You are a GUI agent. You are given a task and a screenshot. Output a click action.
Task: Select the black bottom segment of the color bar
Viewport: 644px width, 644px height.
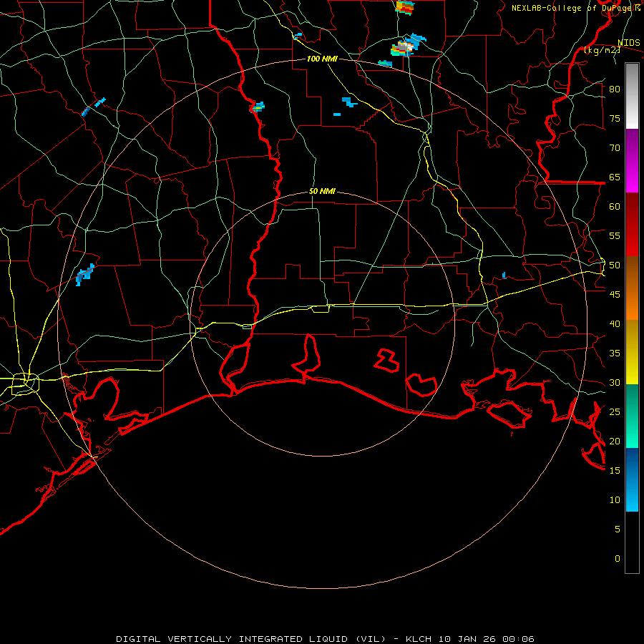point(632,542)
